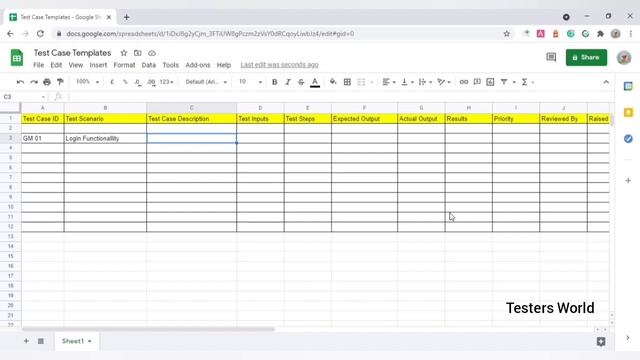Star the Test Case Templates document
Image resolution: width=640 pixels, height=360 pixels.
tap(124, 53)
